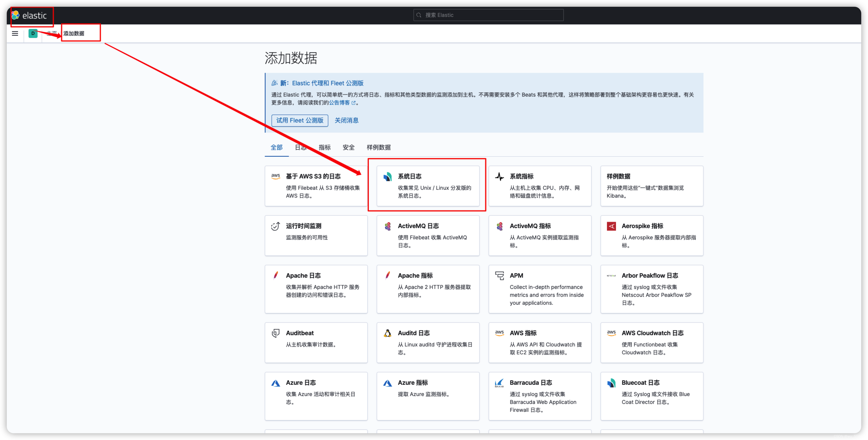Viewport: 868px width, 440px height.
Task: Click the 搜索 Elastic search field
Action: (x=489, y=15)
